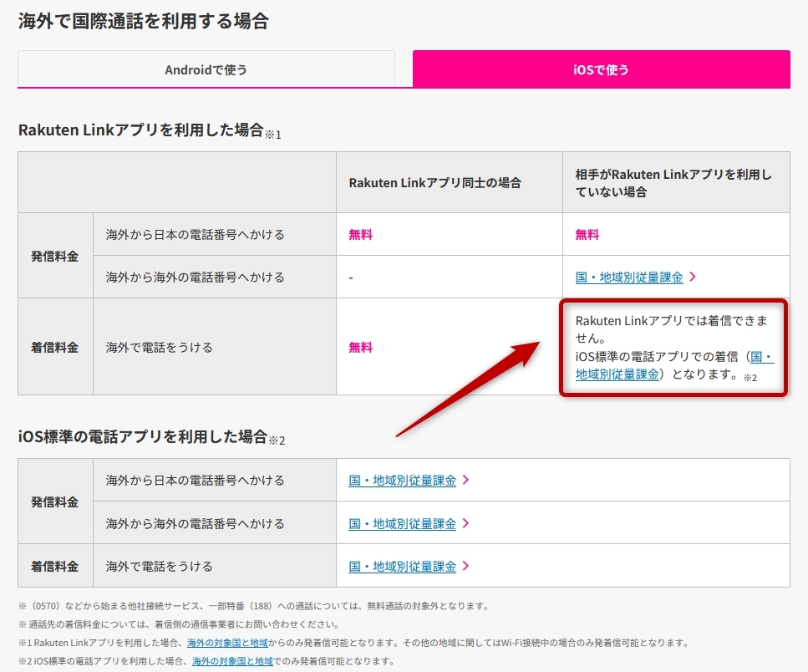Click the Rakuten Linkアプリ同士の場合 column header
The height and width of the screenshot is (672, 808).
click(434, 182)
